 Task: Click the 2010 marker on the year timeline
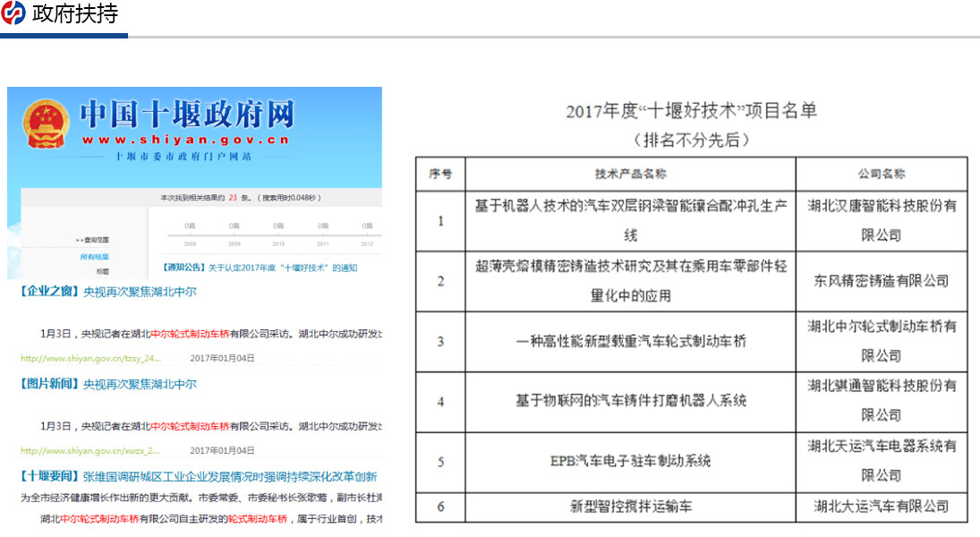[278, 243]
